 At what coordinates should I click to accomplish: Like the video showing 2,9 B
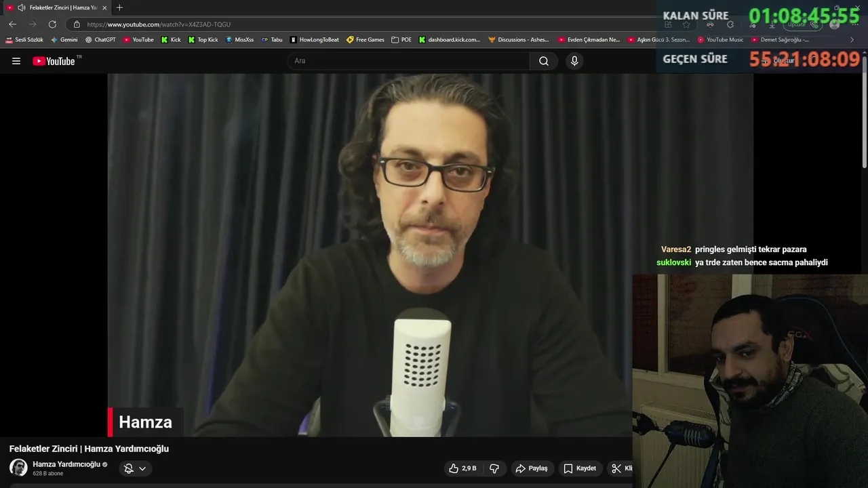462,468
